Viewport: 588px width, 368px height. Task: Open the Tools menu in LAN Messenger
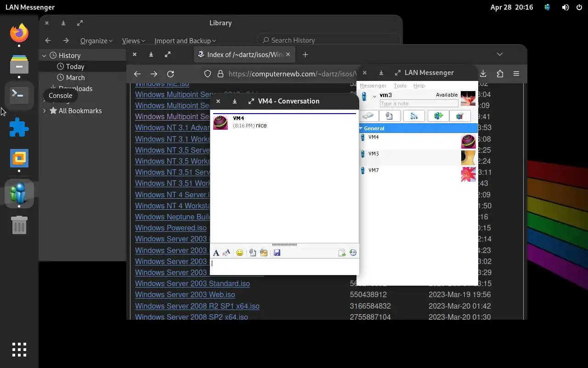400,86
